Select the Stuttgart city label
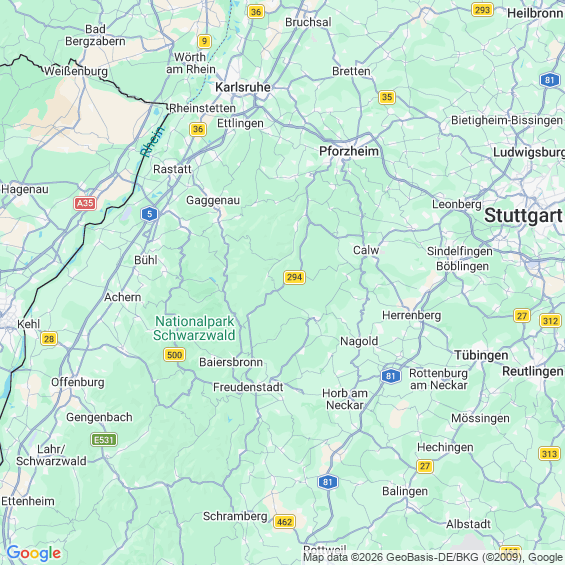The width and height of the screenshot is (565, 565). pos(523,215)
